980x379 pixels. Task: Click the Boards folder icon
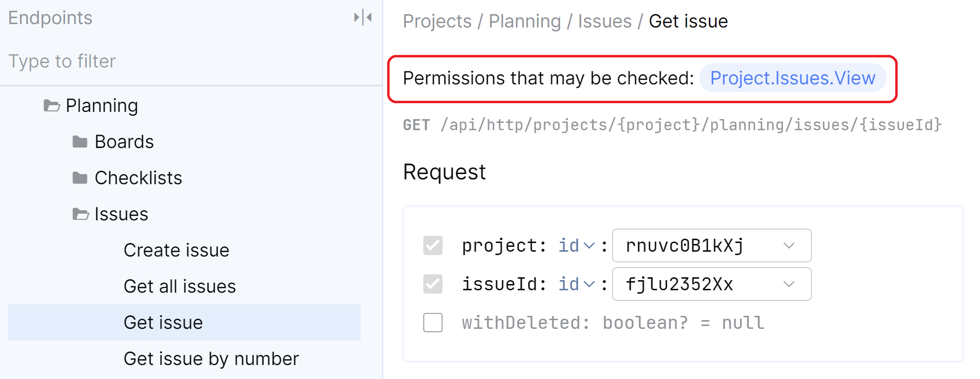pos(80,142)
